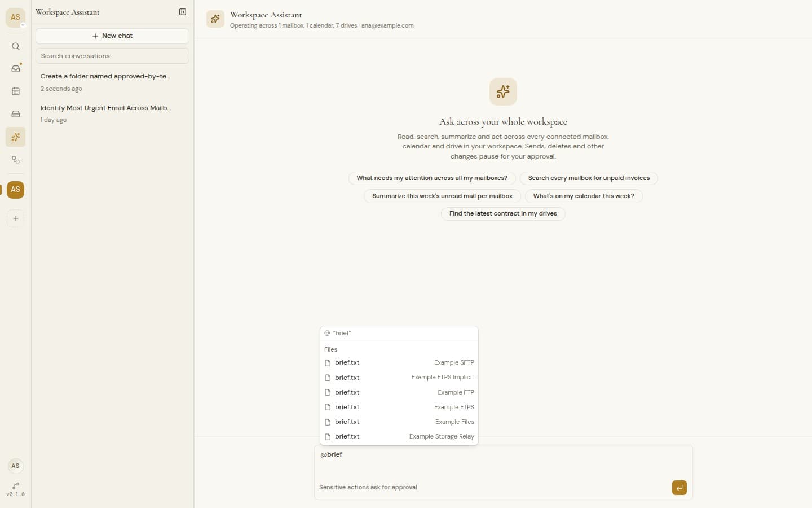Open the calendar icon in sidebar
The image size is (812, 508).
click(x=16, y=91)
